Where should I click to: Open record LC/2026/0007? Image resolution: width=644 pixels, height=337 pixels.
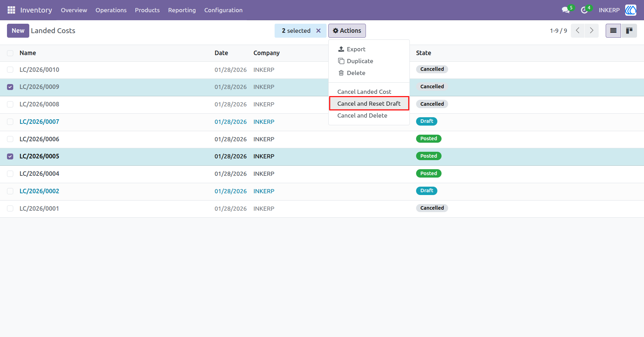click(x=39, y=122)
